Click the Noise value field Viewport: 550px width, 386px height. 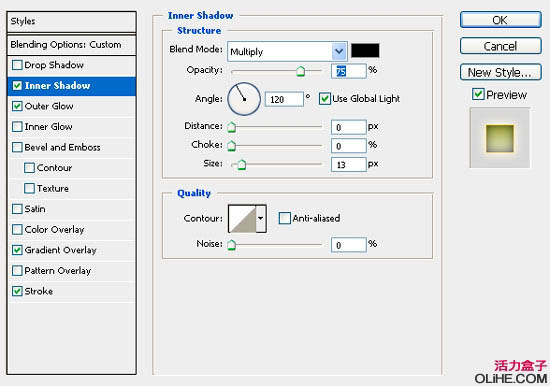(349, 245)
